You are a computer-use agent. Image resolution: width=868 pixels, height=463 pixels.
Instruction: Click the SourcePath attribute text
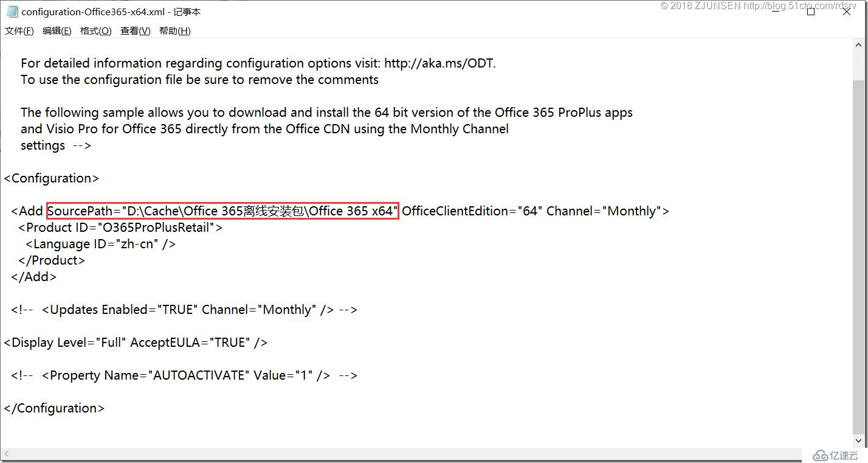[x=223, y=211]
